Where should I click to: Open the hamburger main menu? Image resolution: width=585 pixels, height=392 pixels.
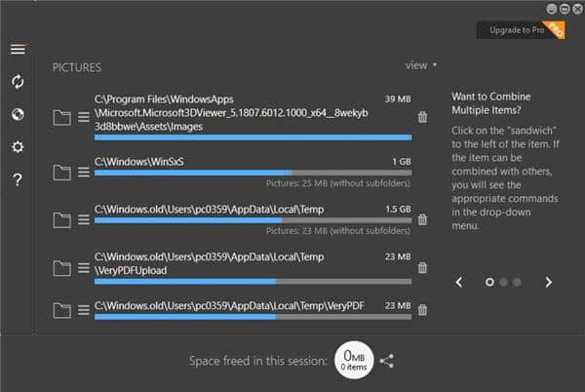[18, 50]
